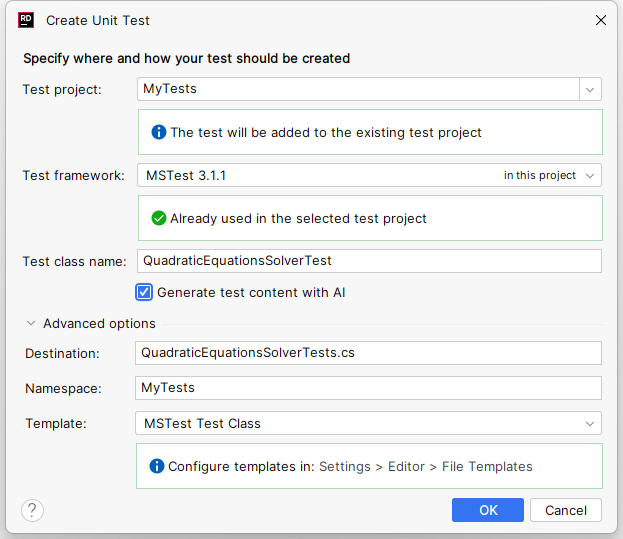Click the MyTests test project combo box
This screenshot has width=623, height=539.
(356, 89)
